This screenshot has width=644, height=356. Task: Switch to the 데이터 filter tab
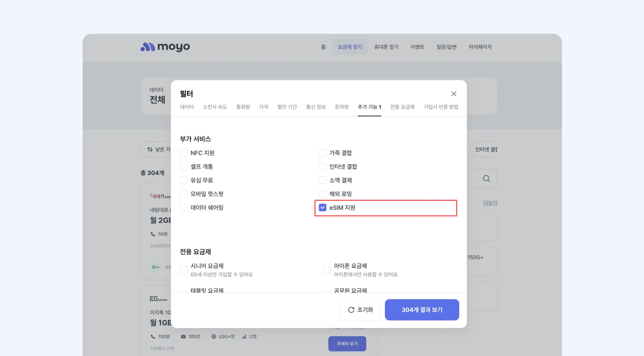coord(187,107)
